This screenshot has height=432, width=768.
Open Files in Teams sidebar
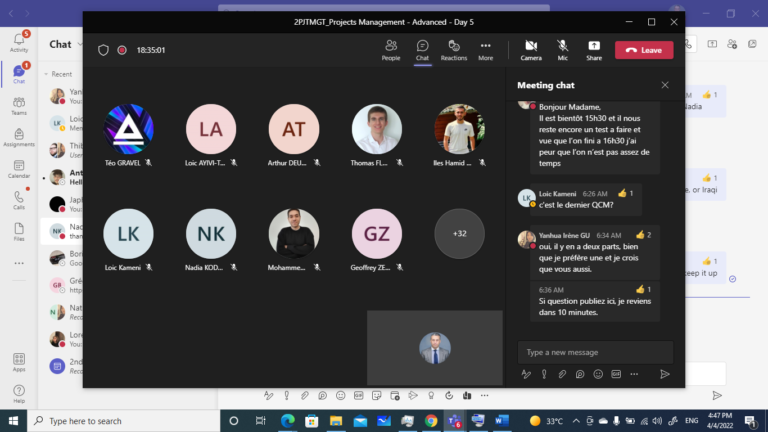pos(19,232)
